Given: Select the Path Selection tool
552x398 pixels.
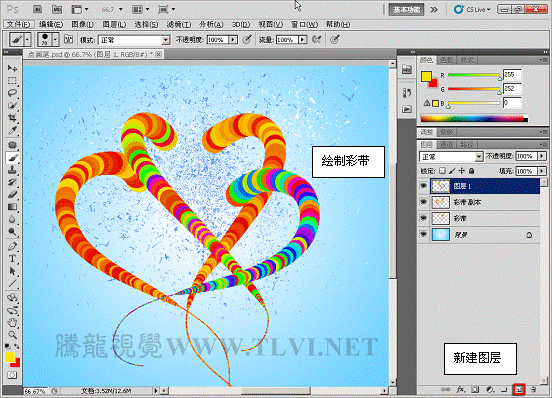Looking at the screenshot, I should 12,271.
